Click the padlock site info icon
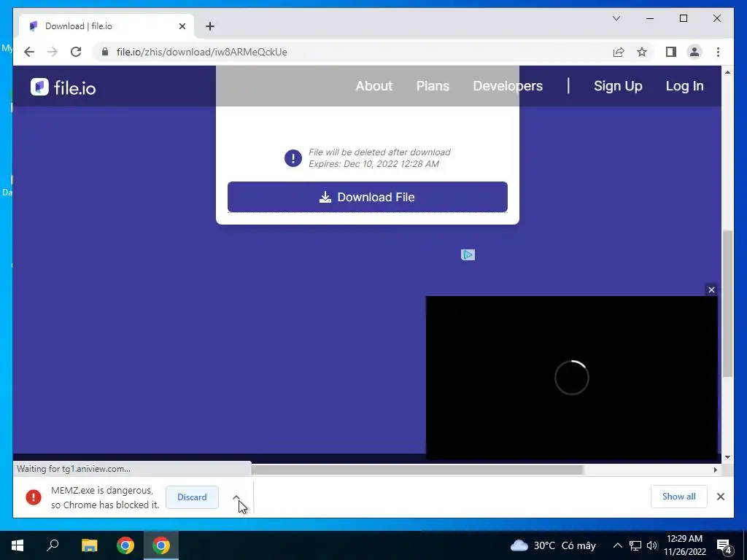The height and width of the screenshot is (560, 747). click(x=105, y=52)
